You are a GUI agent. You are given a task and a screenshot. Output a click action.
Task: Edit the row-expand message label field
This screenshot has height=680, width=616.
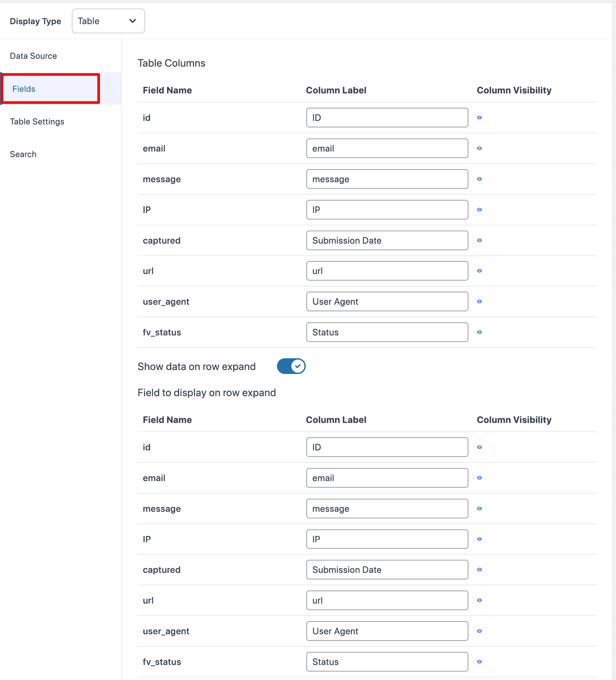click(x=387, y=509)
